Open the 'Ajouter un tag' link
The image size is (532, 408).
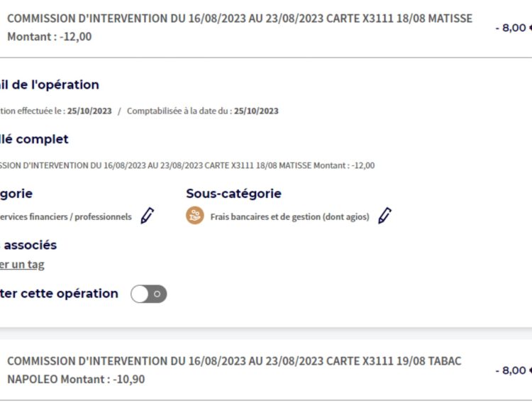tap(22, 265)
